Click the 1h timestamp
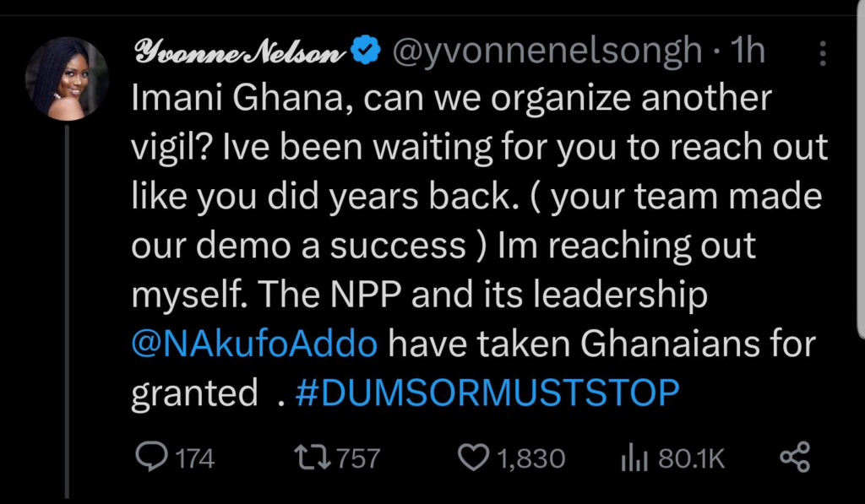The height and width of the screenshot is (504, 865). (x=748, y=53)
